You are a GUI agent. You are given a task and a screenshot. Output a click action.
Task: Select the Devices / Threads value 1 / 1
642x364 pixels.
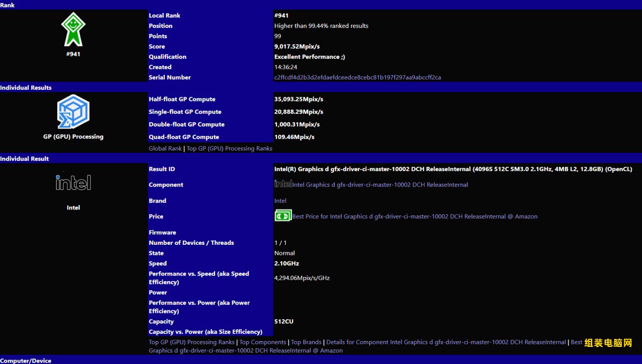pyautogui.click(x=280, y=243)
